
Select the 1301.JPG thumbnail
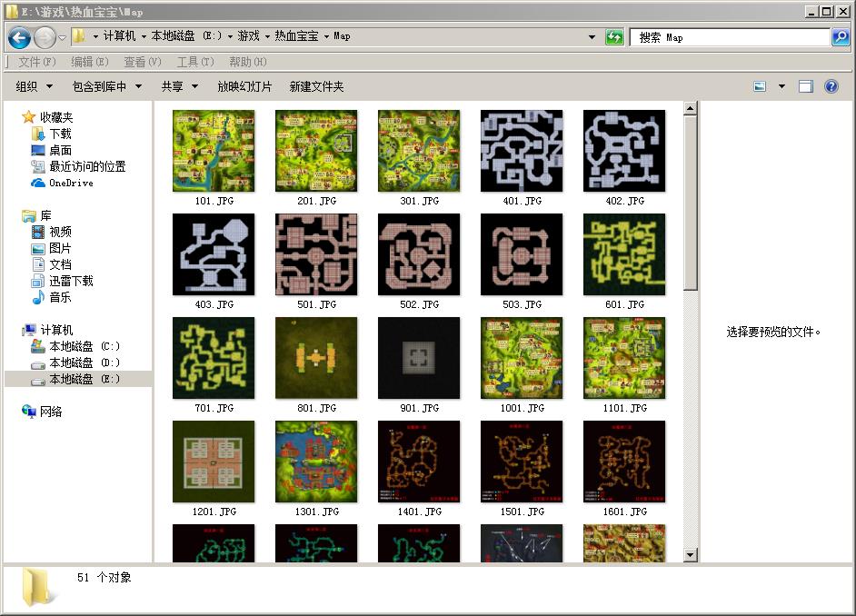point(316,462)
